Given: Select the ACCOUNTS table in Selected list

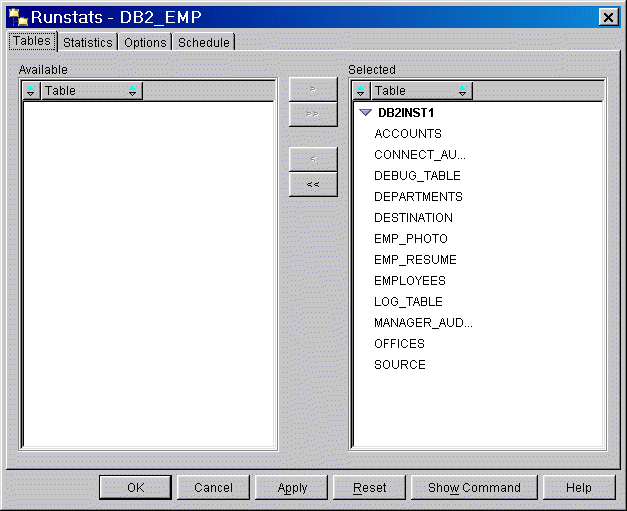Looking at the screenshot, I should coord(407,134).
